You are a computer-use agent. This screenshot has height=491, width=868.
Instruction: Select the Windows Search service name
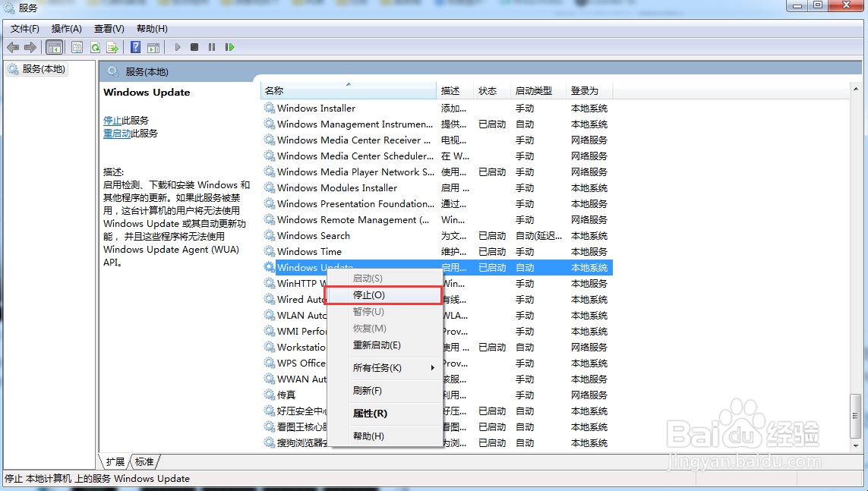pyautogui.click(x=314, y=235)
